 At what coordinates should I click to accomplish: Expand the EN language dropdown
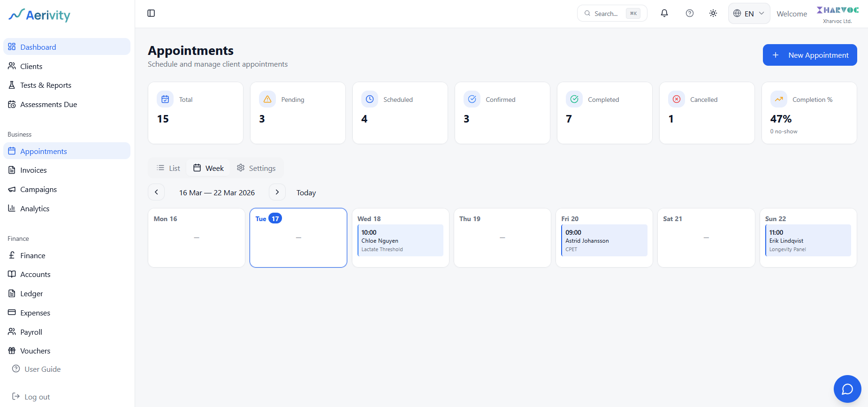coord(749,14)
